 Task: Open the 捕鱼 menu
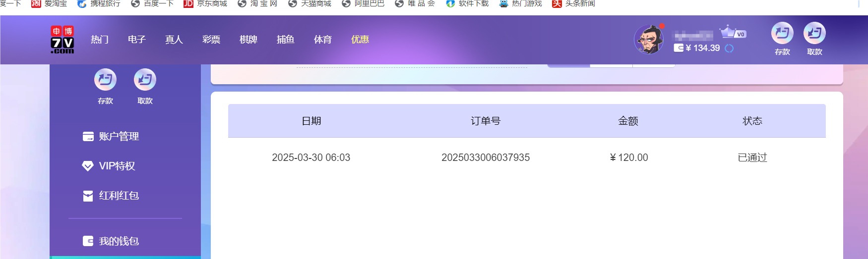[286, 40]
